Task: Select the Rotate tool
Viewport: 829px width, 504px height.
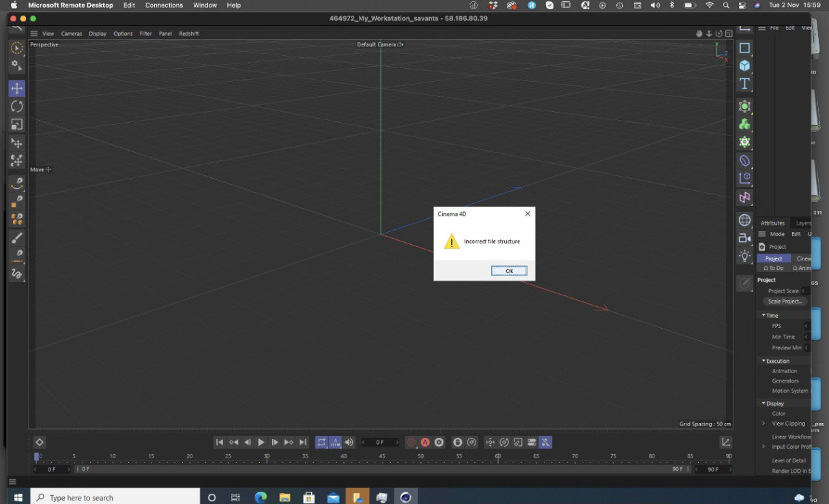Action: 17,106
